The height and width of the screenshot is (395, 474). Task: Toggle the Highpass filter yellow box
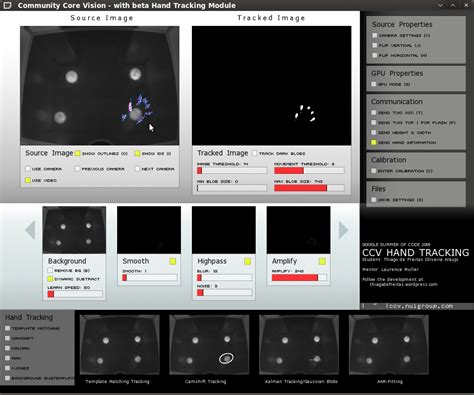point(247,261)
